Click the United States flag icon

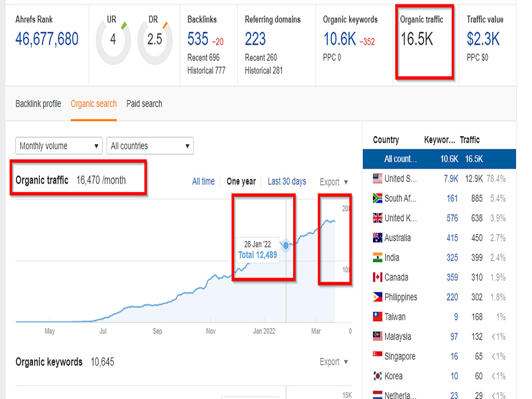point(378,178)
